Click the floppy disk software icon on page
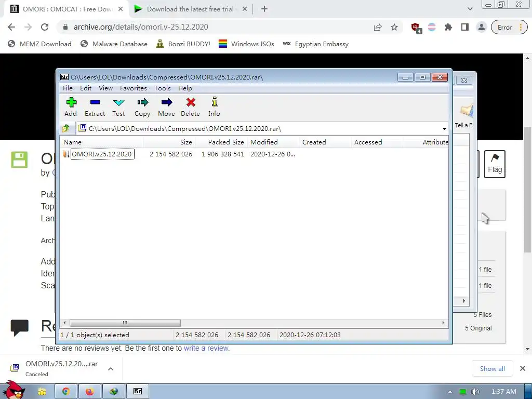 coord(19,159)
